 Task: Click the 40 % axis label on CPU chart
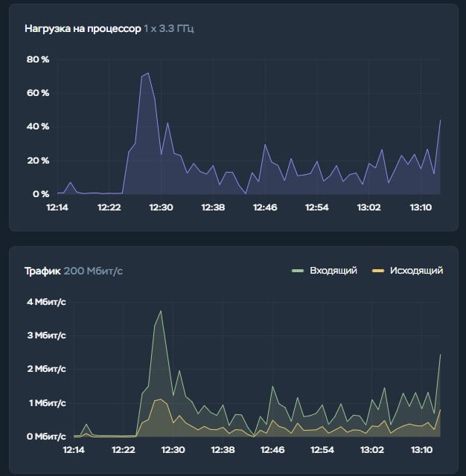37,126
